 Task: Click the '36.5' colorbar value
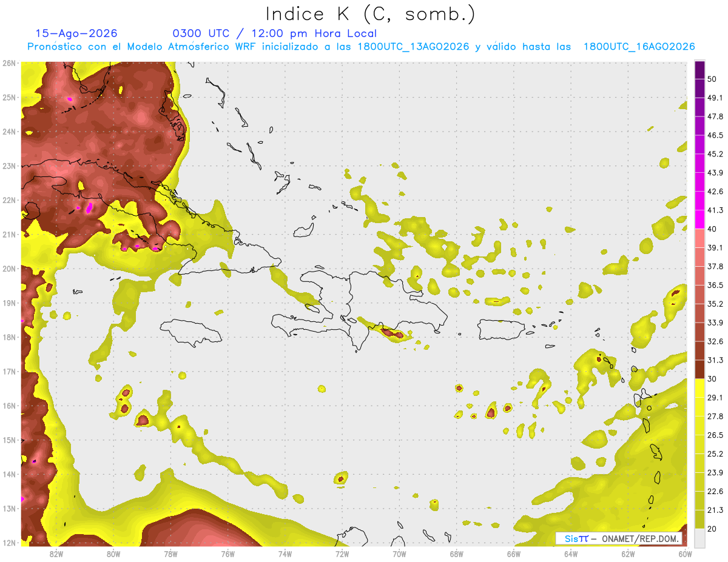715,285
